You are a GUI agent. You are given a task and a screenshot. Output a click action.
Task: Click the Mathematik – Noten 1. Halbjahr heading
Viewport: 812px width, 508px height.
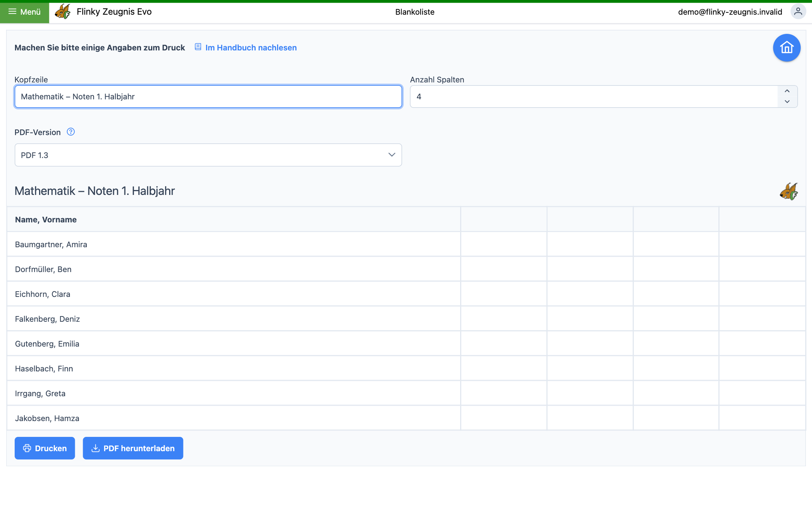(95, 191)
